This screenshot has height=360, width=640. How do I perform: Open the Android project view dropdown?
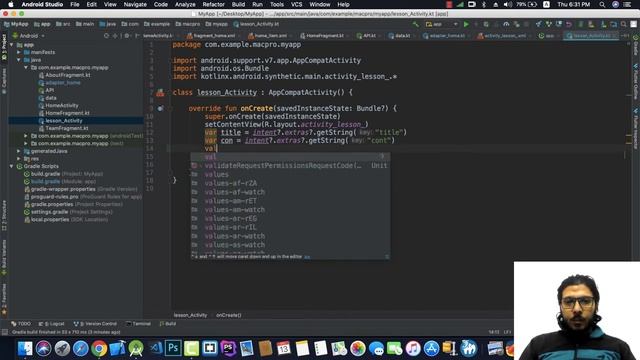[x=29, y=36]
